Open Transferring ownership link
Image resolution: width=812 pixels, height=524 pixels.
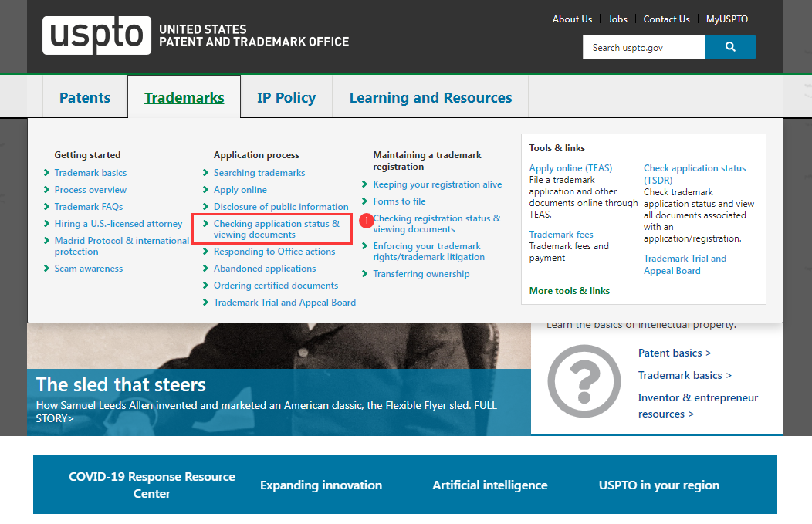pos(421,274)
